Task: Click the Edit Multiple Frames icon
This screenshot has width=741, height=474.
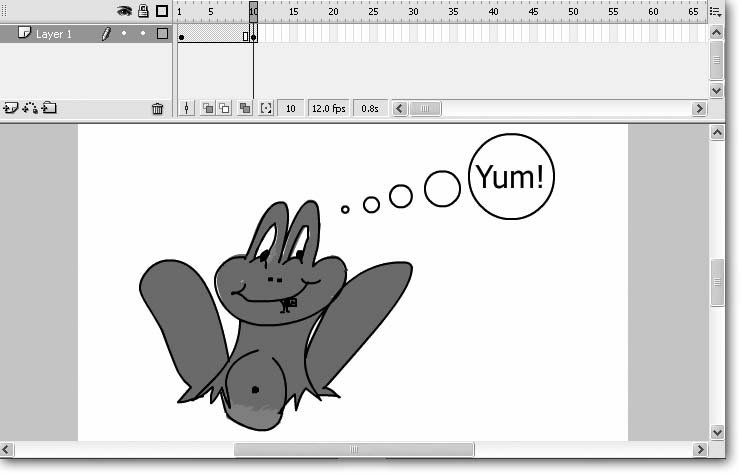Action: (x=245, y=108)
